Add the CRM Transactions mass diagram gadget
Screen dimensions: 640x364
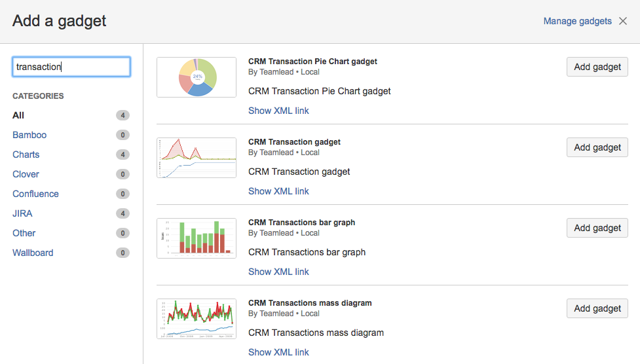pyautogui.click(x=597, y=308)
